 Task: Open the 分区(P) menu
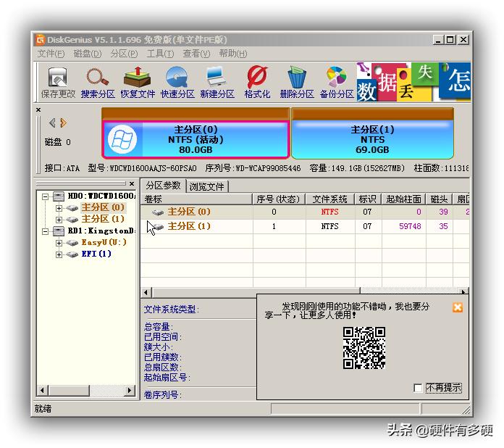(x=124, y=54)
